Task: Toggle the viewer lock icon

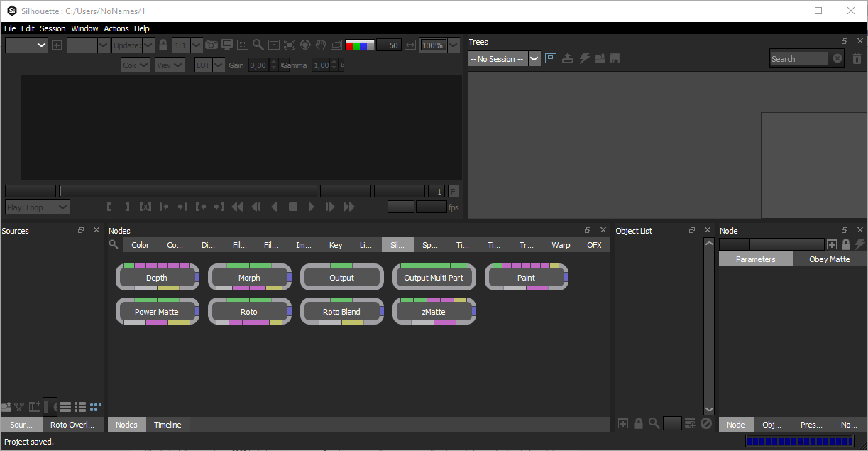Action: pyautogui.click(x=163, y=45)
